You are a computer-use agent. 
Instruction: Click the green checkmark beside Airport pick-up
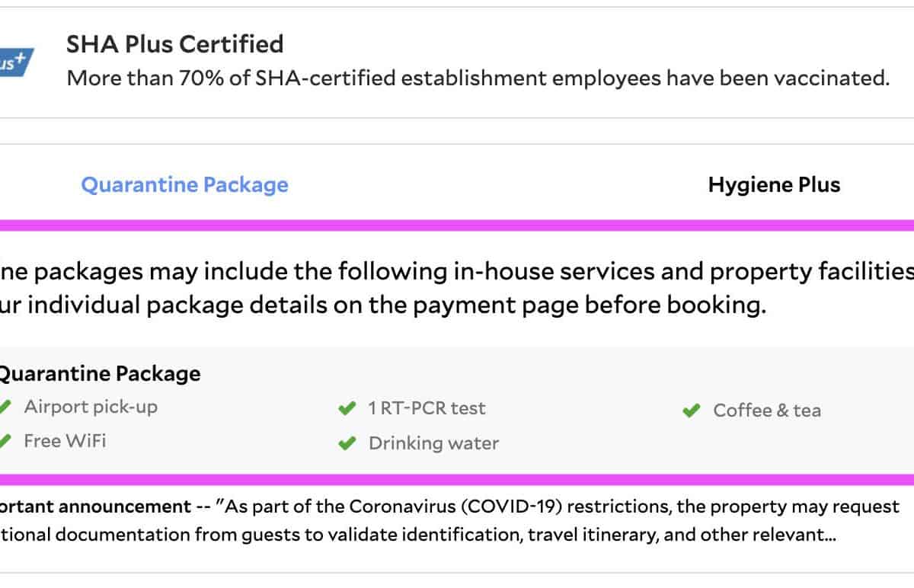5,407
